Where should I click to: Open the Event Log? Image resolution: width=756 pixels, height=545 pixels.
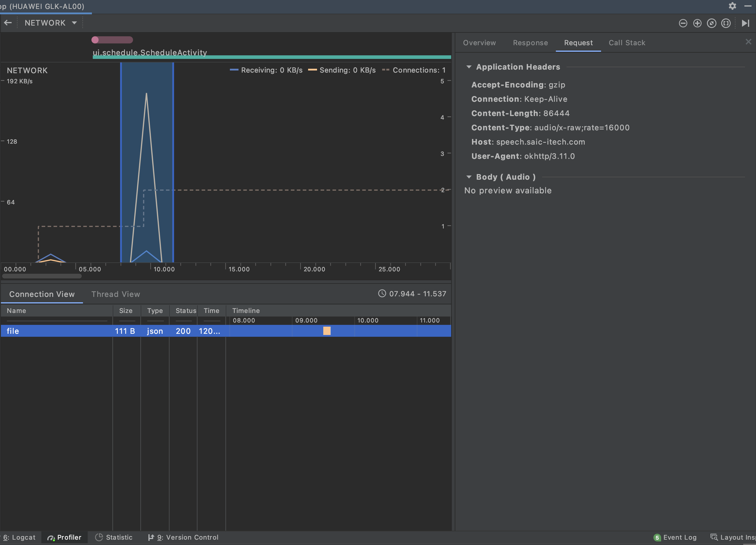(675, 537)
